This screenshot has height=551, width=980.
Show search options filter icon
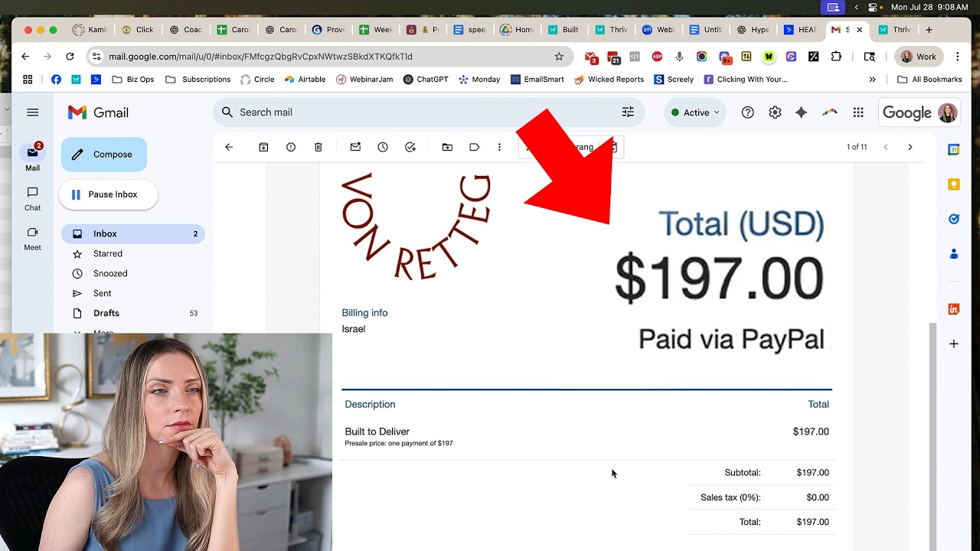coord(628,112)
